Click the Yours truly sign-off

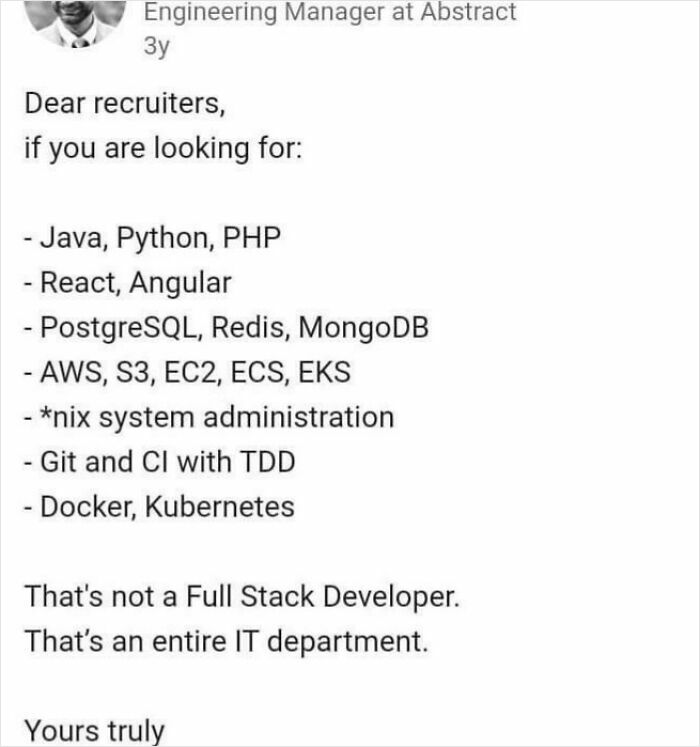coord(93,730)
